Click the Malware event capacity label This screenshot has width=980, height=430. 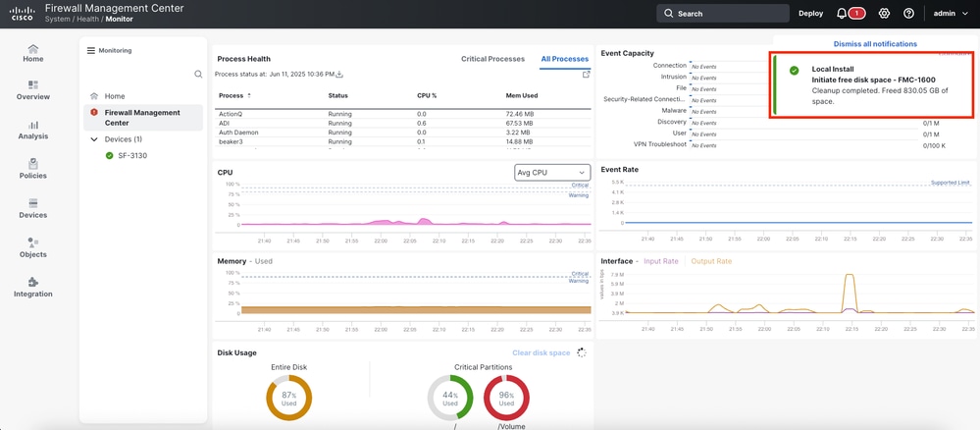[x=674, y=110]
